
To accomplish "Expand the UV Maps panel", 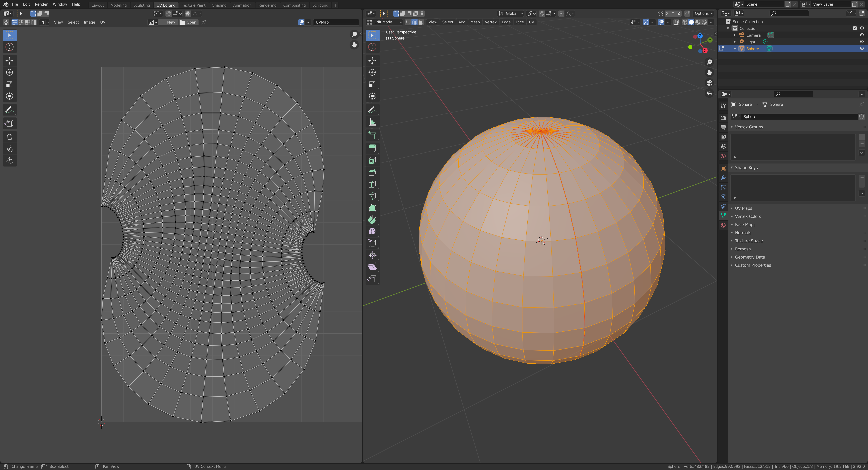I will click(x=743, y=208).
